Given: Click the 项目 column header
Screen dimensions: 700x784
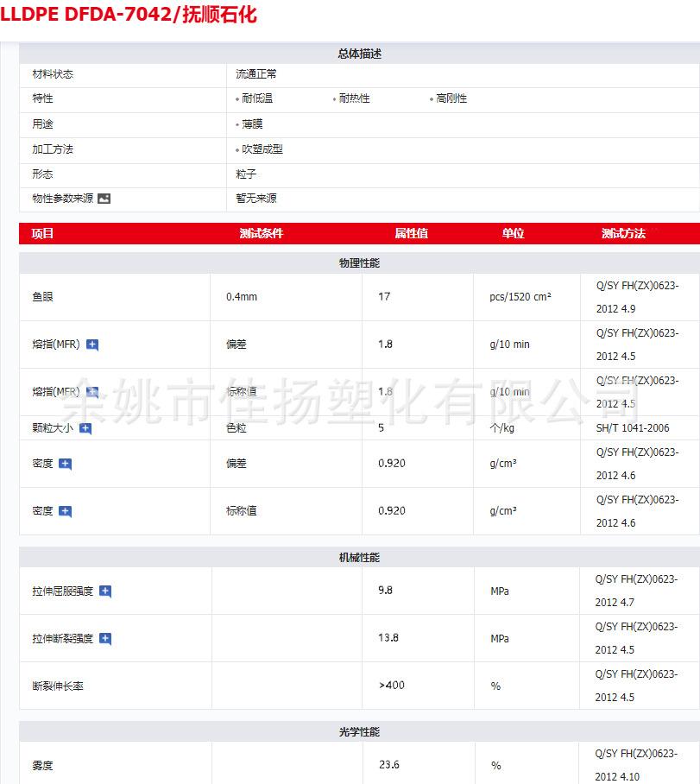Looking at the screenshot, I should tap(42, 233).
